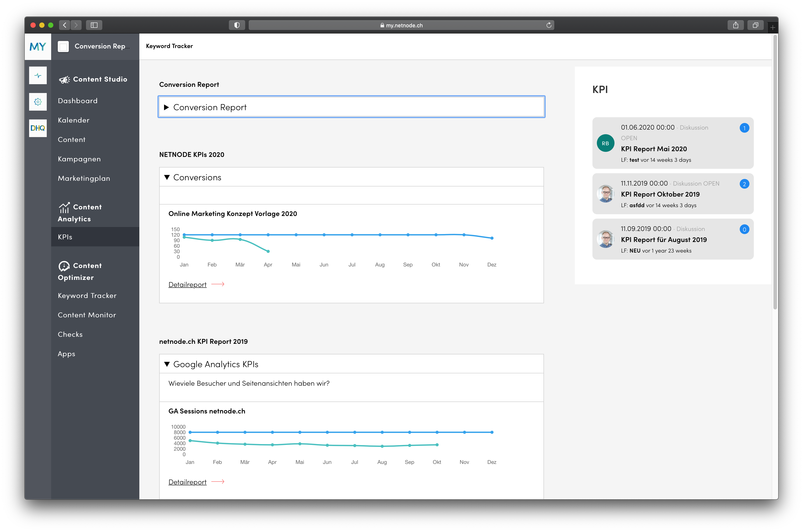Screen dimensions: 803x532
Task: Click comment badge 0 on August 2019 report
Action: [744, 229]
